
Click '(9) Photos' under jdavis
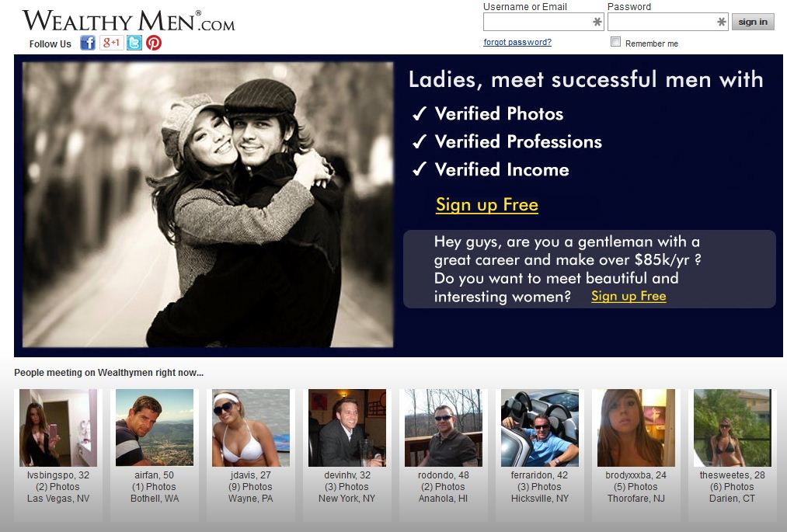pyautogui.click(x=250, y=487)
